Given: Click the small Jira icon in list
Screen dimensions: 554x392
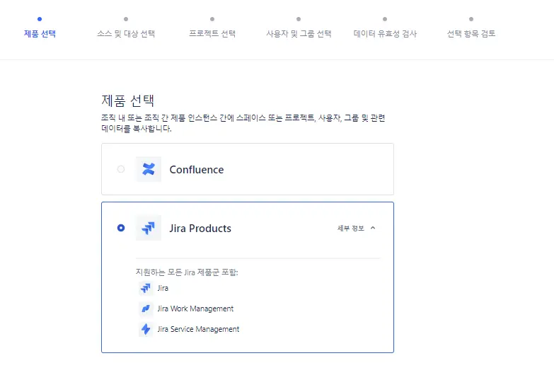Looking at the screenshot, I should click(x=146, y=289).
